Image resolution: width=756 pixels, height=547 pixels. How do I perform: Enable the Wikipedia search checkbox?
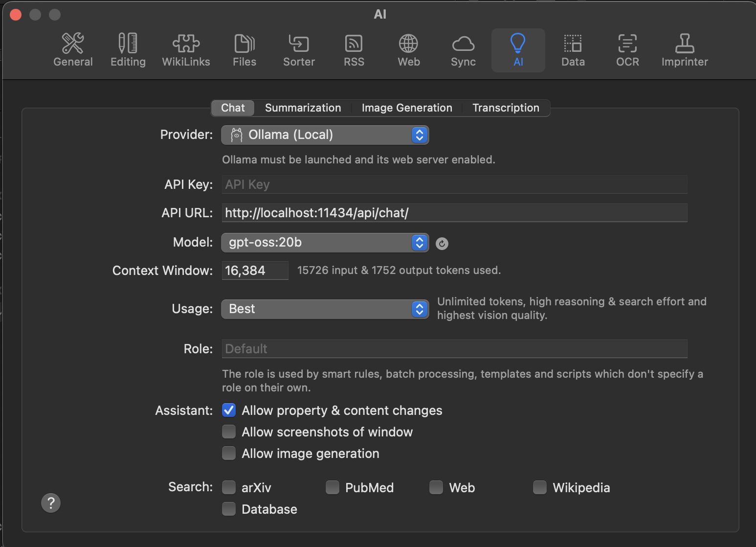pyautogui.click(x=540, y=487)
